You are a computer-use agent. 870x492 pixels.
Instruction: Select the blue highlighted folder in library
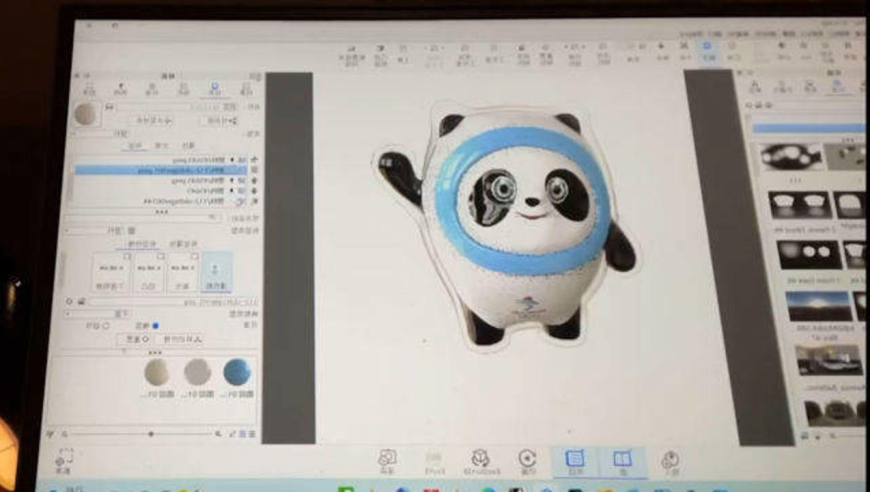click(808, 128)
